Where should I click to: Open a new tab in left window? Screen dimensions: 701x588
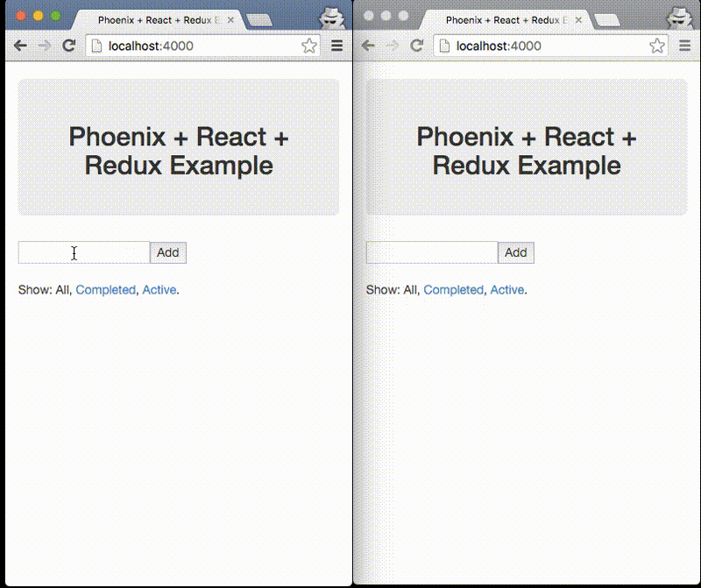tap(259, 20)
